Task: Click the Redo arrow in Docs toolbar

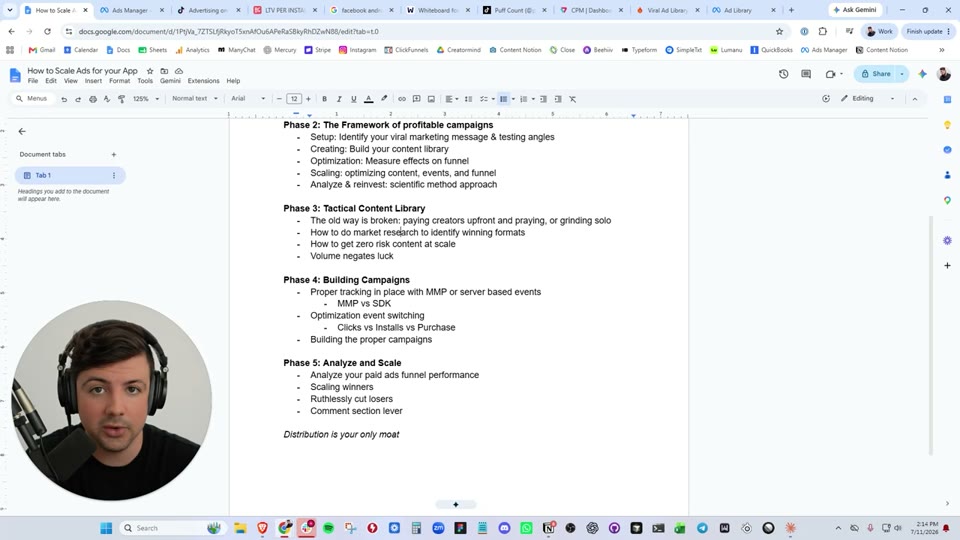Action: 78,99
